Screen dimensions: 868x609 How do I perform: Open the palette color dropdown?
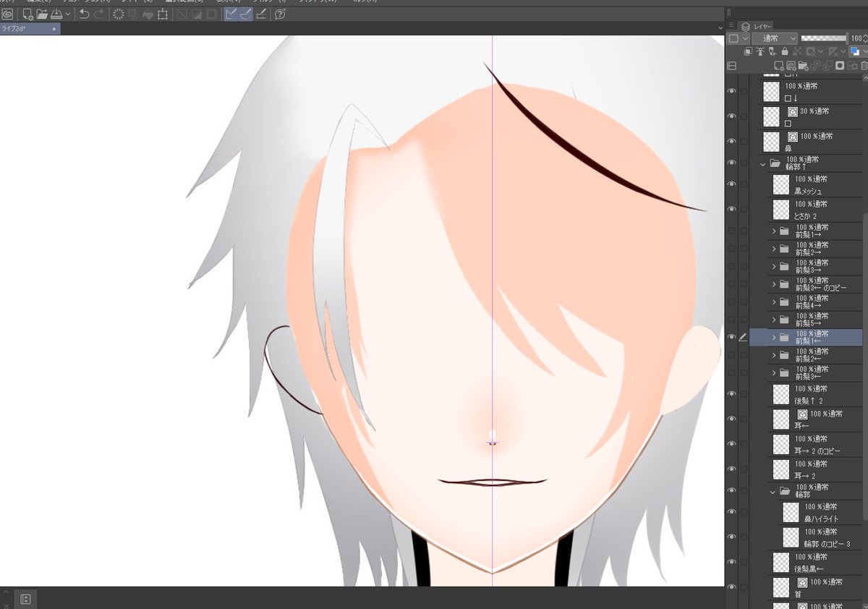pos(738,38)
